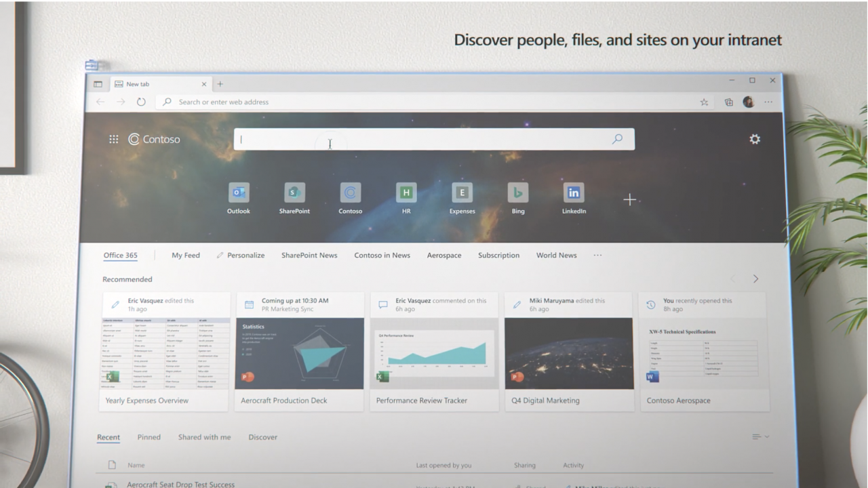The width and height of the screenshot is (868, 488).
Task: Select the Discover files tab
Action: [262, 437]
